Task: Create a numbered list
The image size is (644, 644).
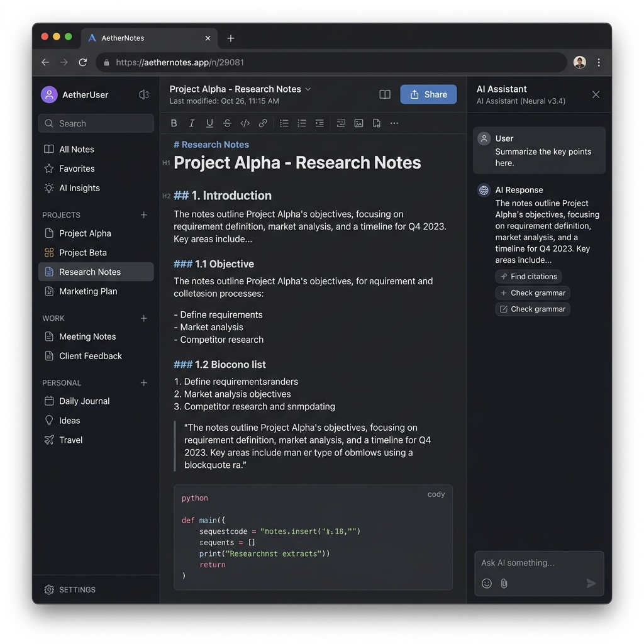Action: (302, 123)
